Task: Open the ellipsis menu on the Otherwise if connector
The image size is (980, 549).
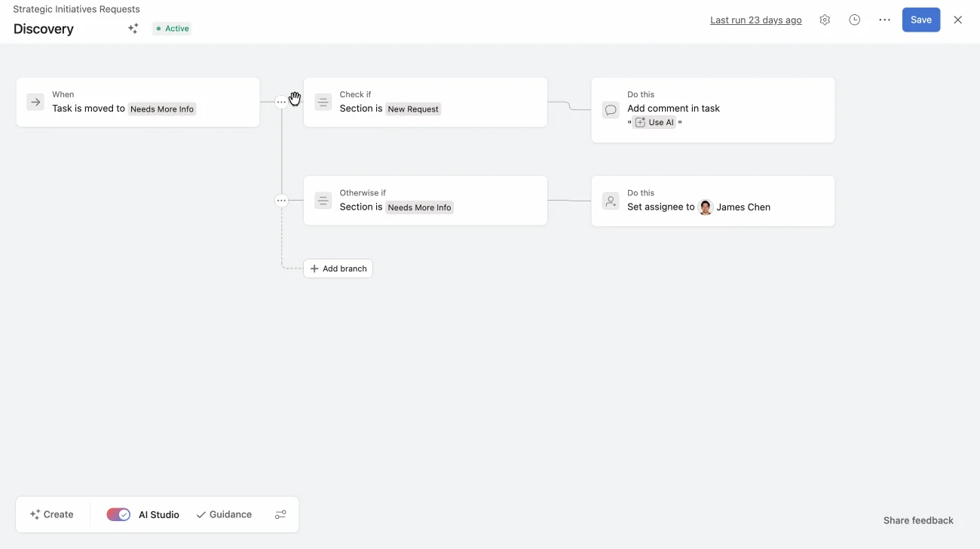Action: tap(281, 200)
